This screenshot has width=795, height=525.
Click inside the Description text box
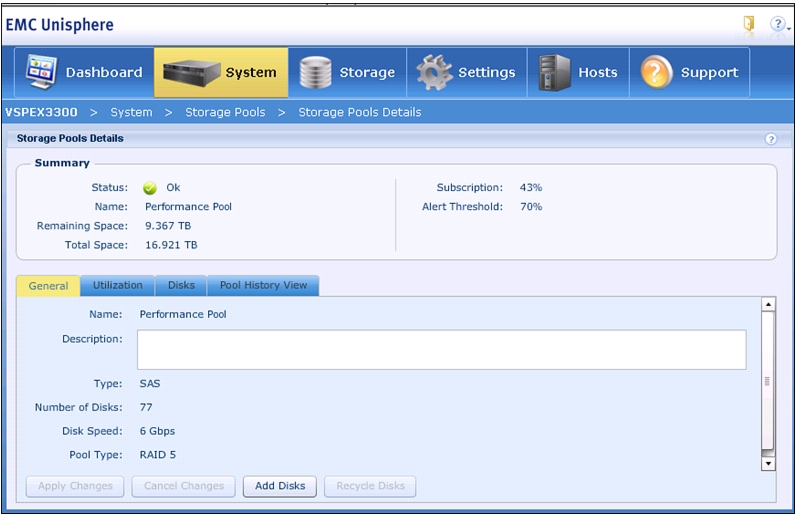[x=442, y=349]
